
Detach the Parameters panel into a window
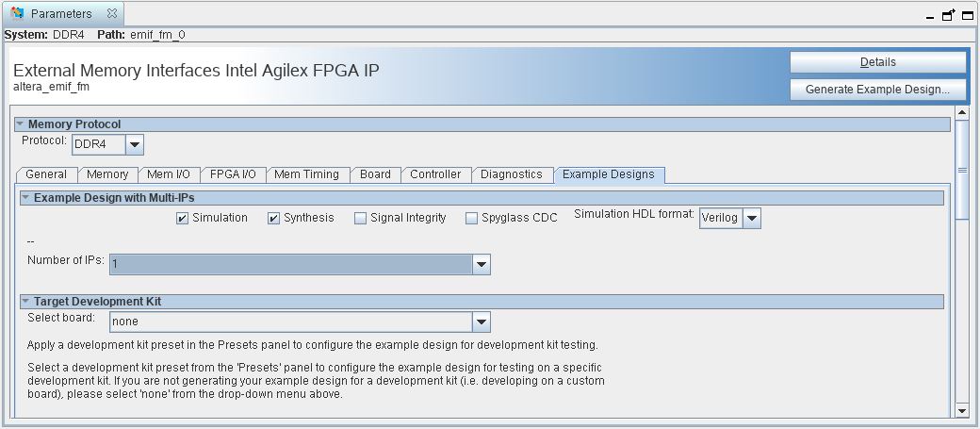(x=948, y=15)
